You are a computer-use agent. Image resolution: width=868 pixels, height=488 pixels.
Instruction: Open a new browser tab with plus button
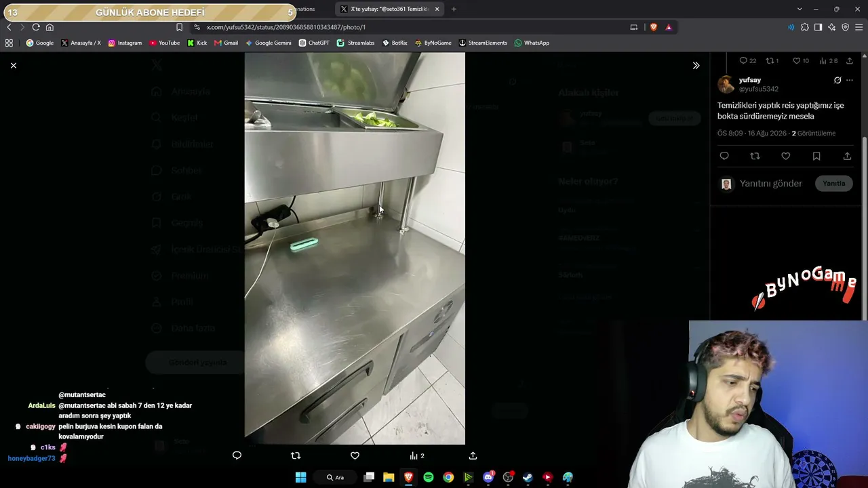[454, 9]
